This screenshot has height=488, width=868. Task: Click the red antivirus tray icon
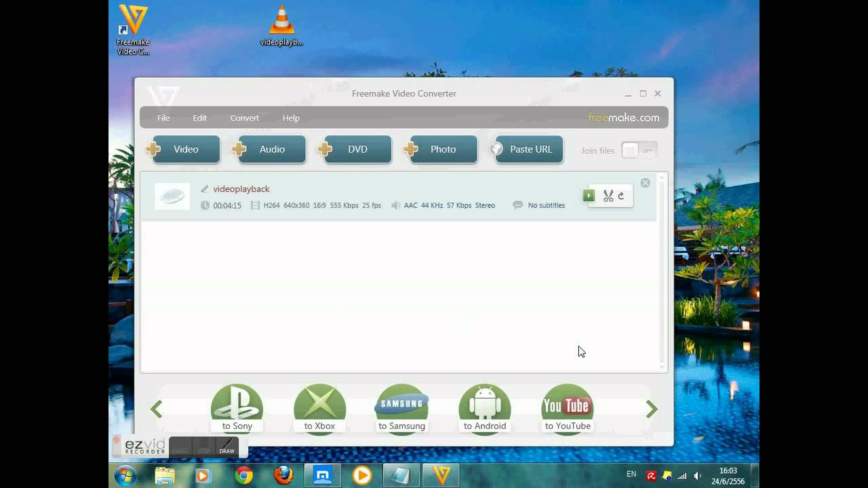pos(652,476)
